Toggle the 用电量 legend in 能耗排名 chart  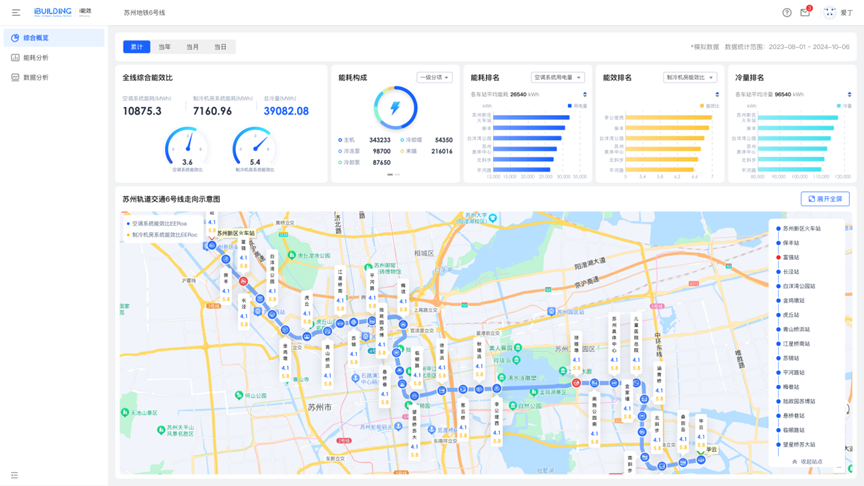point(577,105)
